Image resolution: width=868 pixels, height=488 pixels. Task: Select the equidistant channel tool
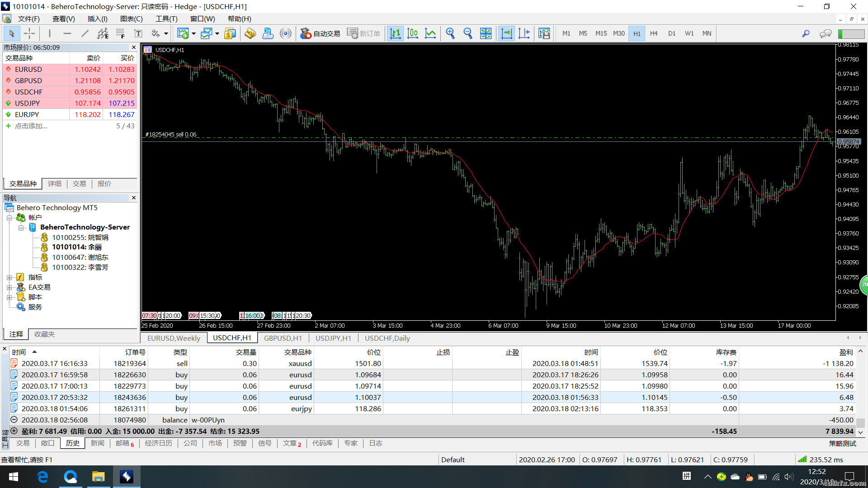(103, 33)
